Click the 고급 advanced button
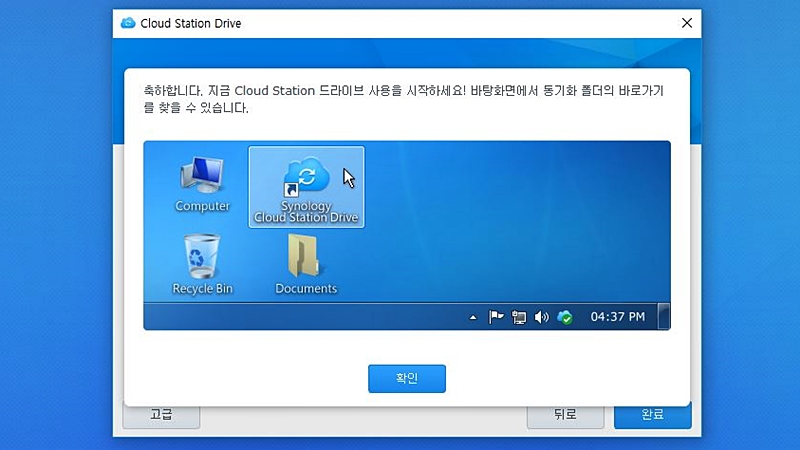800x450 pixels. (161, 417)
